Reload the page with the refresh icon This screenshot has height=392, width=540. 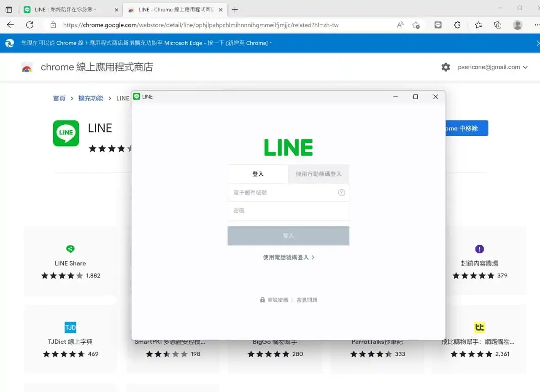click(x=30, y=25)
